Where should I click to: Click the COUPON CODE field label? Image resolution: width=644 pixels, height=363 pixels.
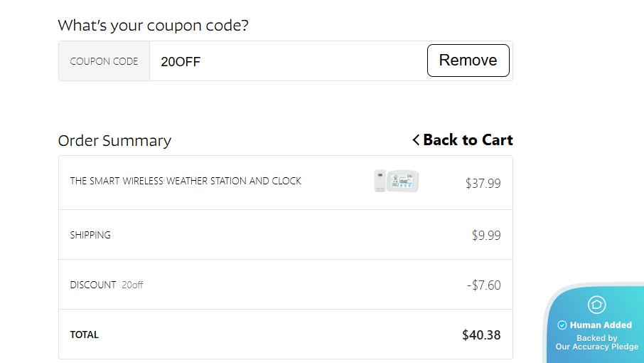click(104, 61)
